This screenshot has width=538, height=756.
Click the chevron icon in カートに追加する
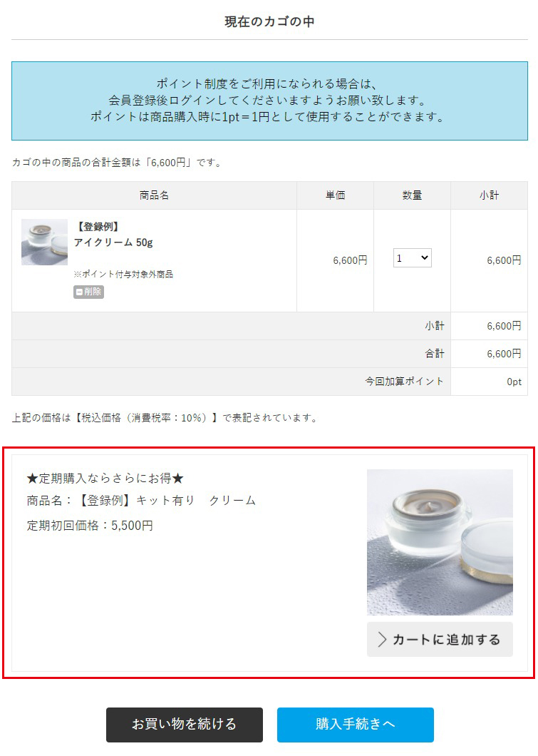point(382,640)
